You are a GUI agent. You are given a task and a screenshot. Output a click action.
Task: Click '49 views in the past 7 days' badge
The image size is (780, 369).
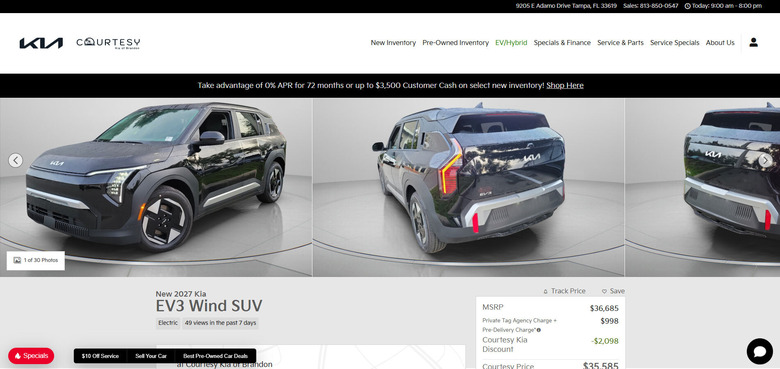pyautogui.click(x=220, y=323)
